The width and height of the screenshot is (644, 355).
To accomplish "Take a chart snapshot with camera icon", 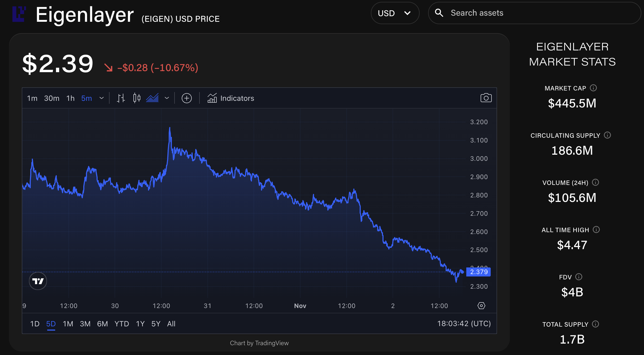I will click(486, 98).
